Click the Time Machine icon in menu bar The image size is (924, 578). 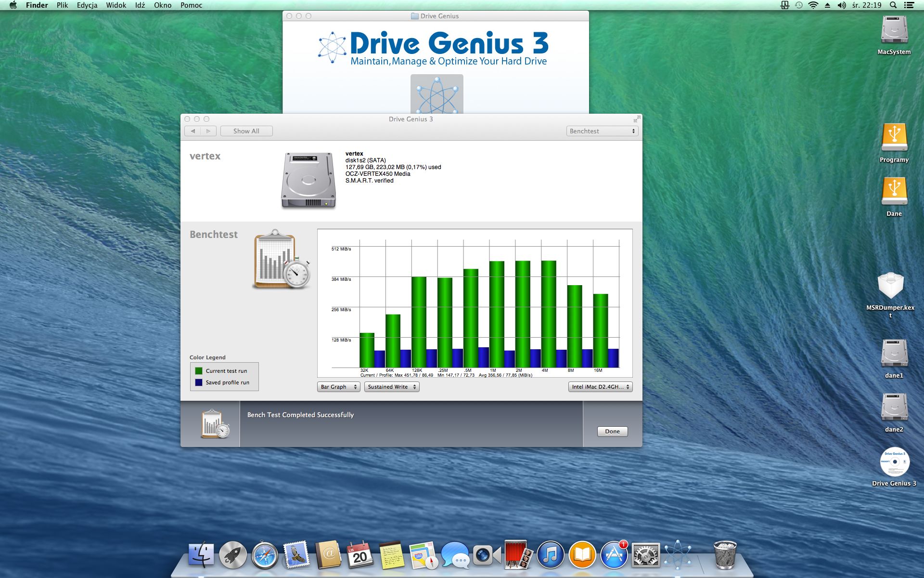tap(799, 5)
